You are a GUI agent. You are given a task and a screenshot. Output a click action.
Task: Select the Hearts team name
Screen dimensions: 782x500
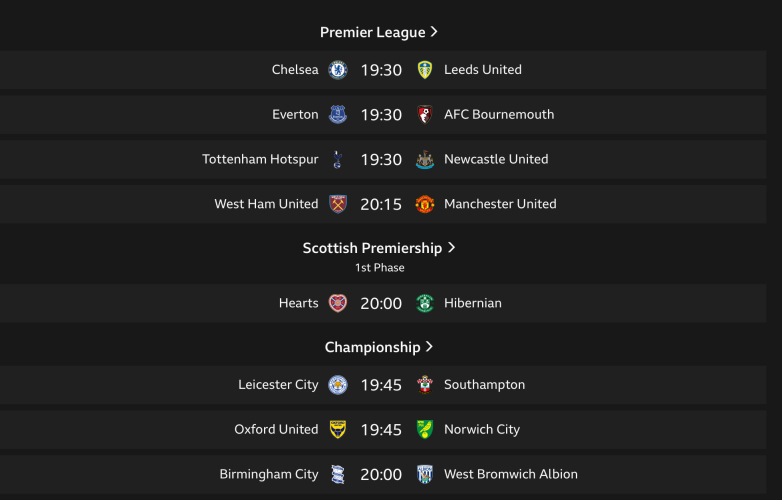coord(298,303)
